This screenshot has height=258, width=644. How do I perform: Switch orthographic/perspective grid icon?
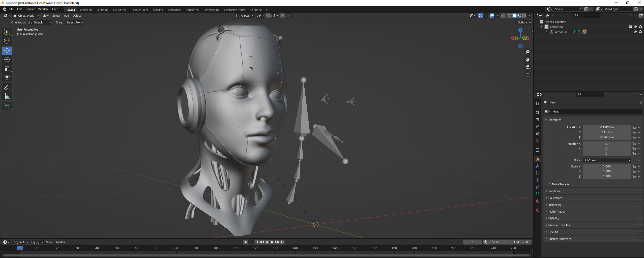pos(527,75)
